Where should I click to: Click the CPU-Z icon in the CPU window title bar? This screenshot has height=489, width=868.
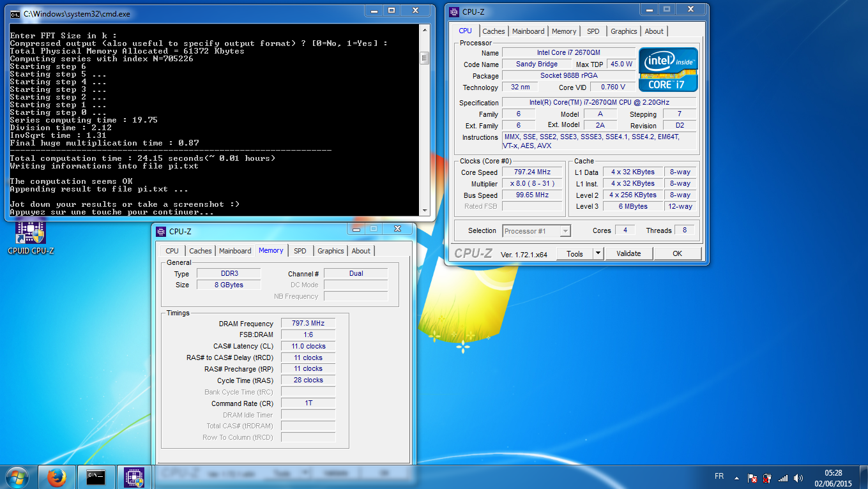pyautogui.click(x=454, y=11)
